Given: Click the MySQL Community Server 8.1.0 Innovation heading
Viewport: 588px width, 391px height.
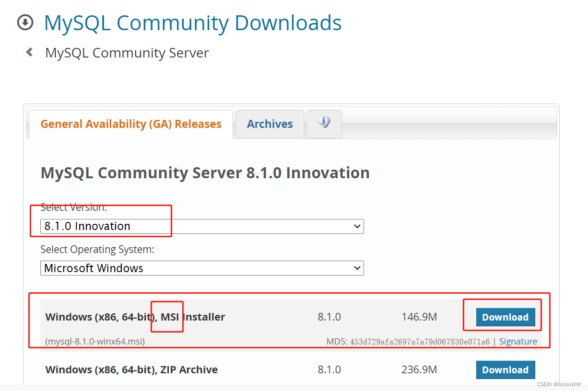Looking at the screenshot, I should 205,172.
